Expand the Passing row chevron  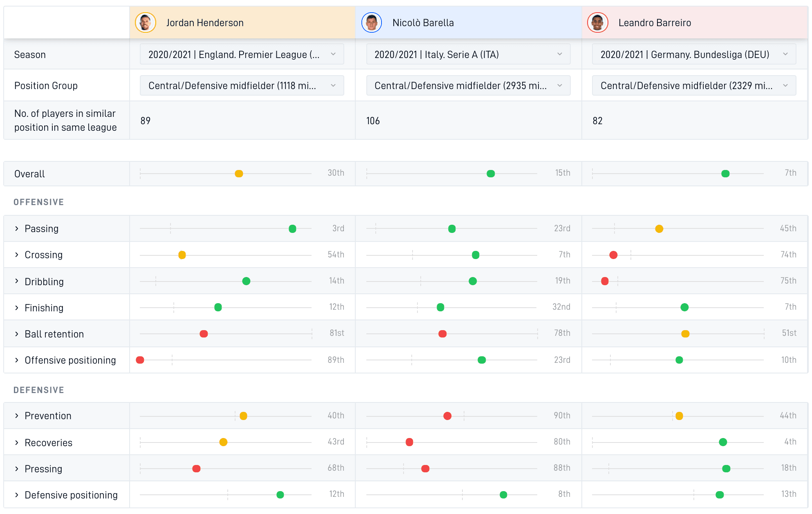[17, 228]
